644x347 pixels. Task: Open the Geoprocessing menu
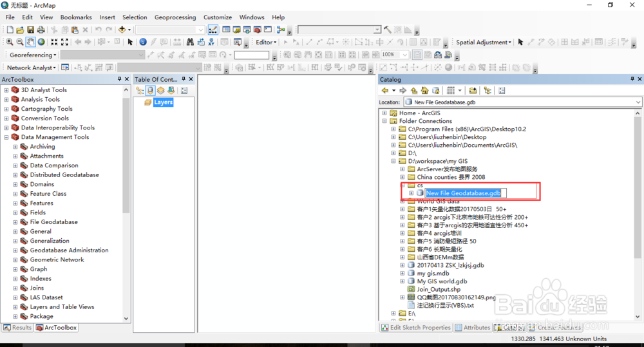175,17
